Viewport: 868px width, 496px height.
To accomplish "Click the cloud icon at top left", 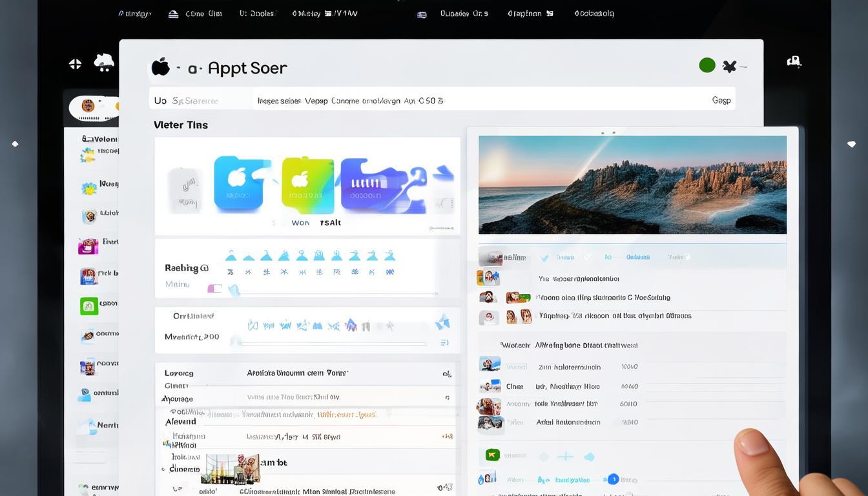I will 103,62.
